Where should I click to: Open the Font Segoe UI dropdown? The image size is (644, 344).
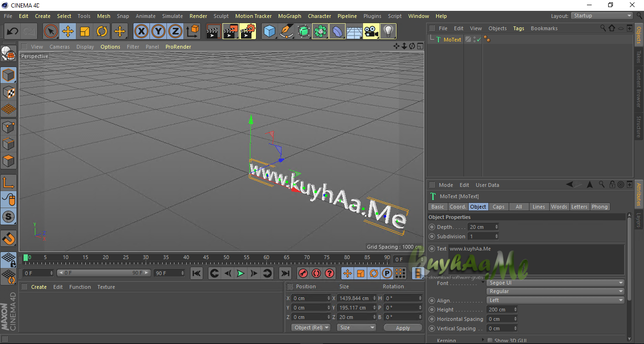coord(556,283)
